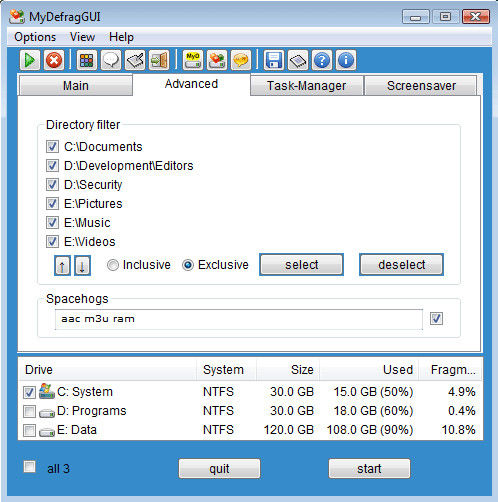Image resolution: width=498 pixels, height=502 pixels.
Task: Click the white speech bubble toolbar icon
Action: point(111,60)
